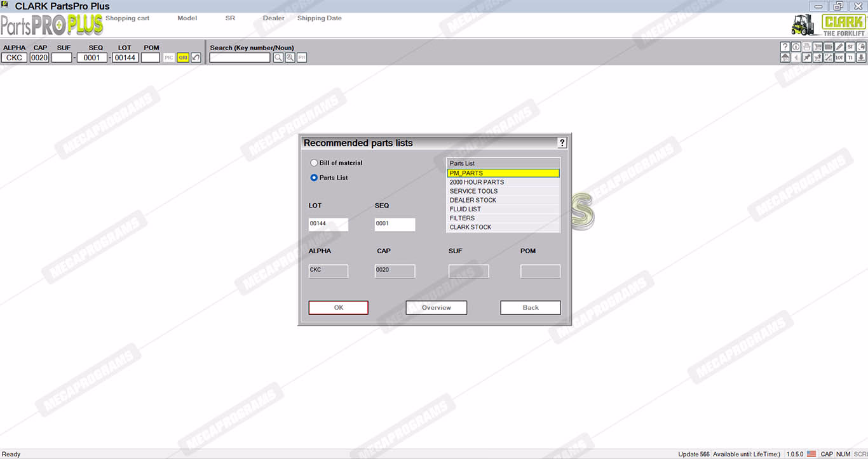Click the yellow ORI button
The width and height of the screenshot is (868, 459).
pos(183,58)
